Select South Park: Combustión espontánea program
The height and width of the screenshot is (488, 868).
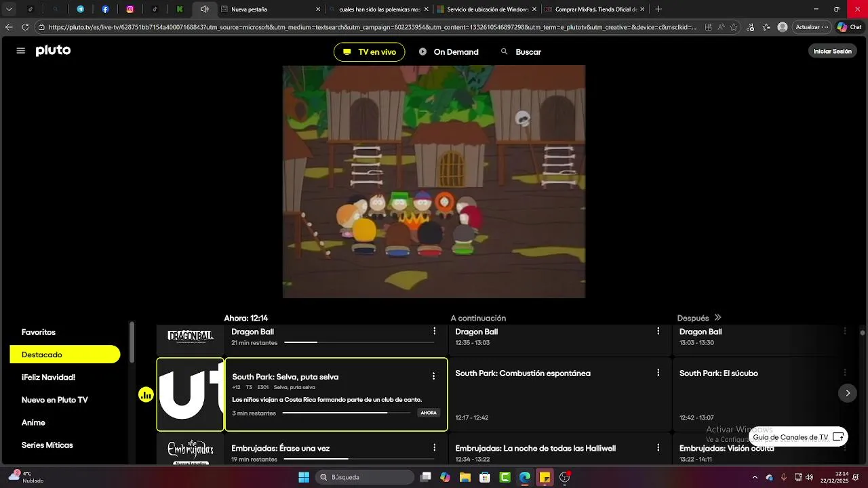tap(559, 395)
